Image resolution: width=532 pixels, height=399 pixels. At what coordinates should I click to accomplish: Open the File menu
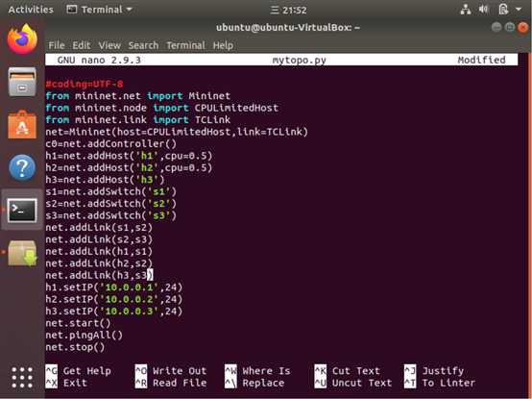(x=57, y=45)
